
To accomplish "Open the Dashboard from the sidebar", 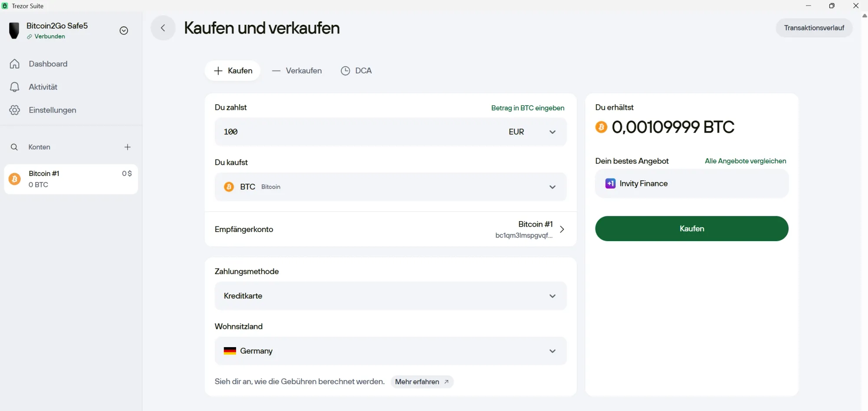I will tap(48, 63).
